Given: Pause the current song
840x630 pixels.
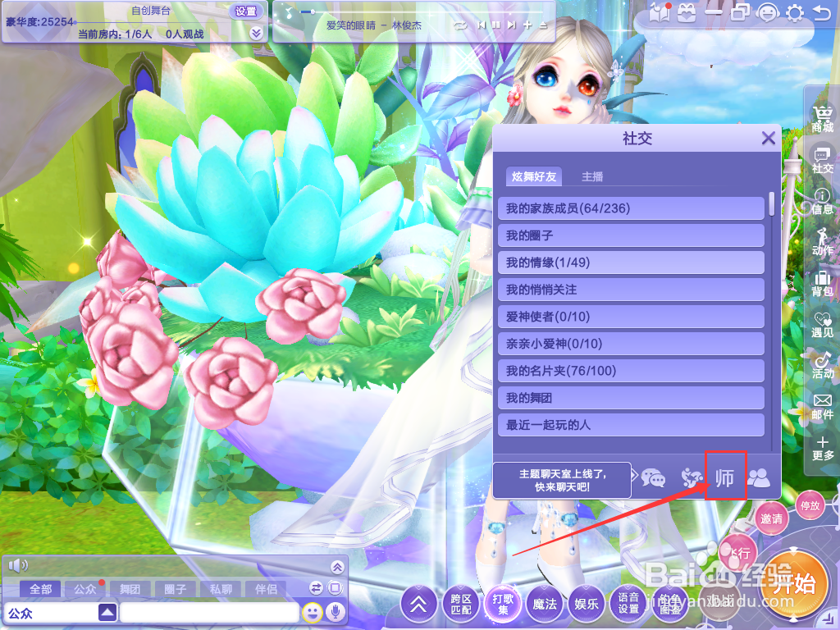Looking at the screenshot, I should (x=496, y=25).
